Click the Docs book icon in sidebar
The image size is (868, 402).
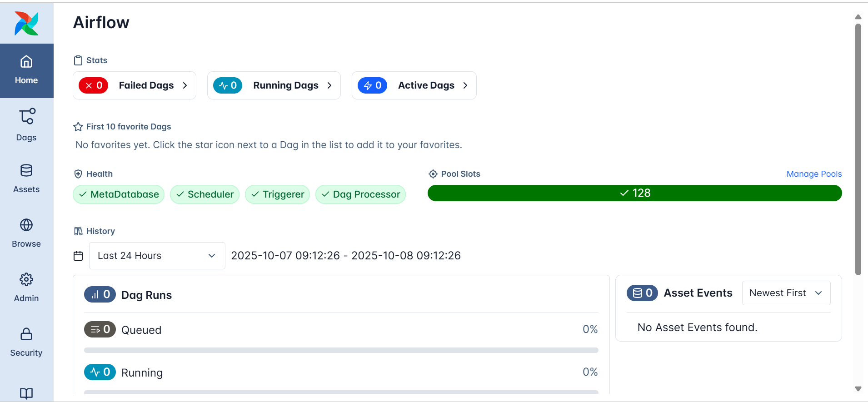pos(26,393)
